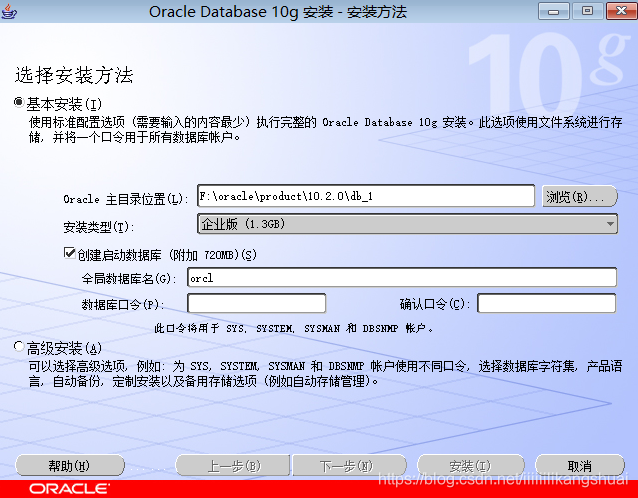Click the 取消 button

click(x=580, y=465)
